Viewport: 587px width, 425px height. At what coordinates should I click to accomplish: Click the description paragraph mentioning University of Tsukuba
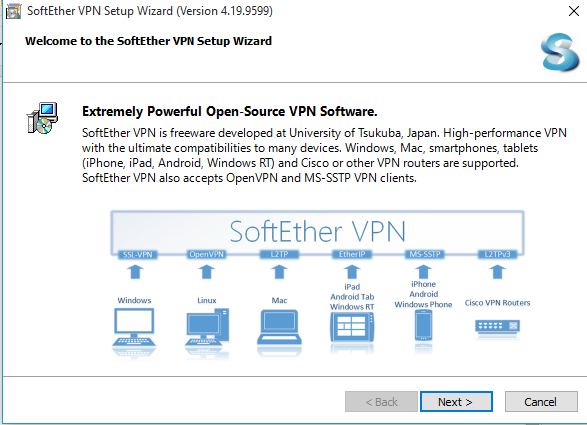click(x=324, y=155)
